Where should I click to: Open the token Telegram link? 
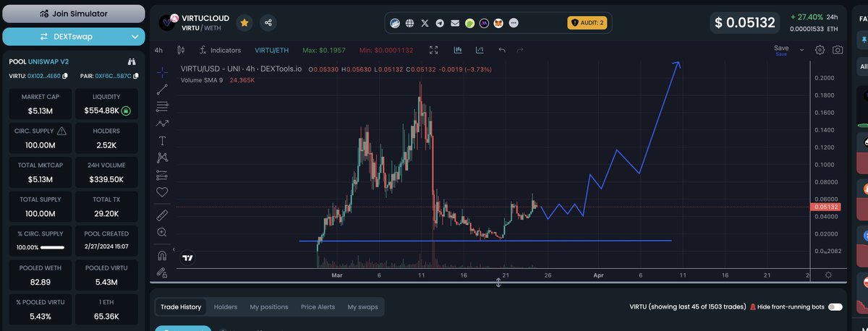[x=440, y=23]
